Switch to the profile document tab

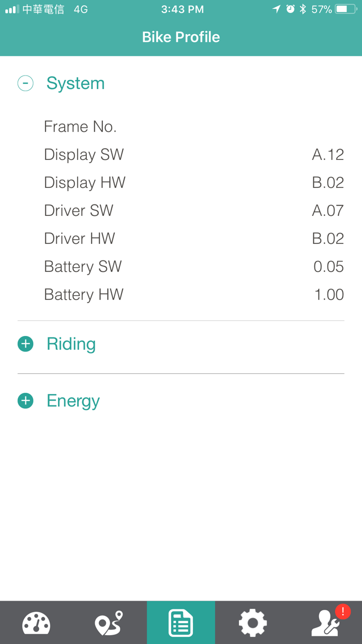181,622
